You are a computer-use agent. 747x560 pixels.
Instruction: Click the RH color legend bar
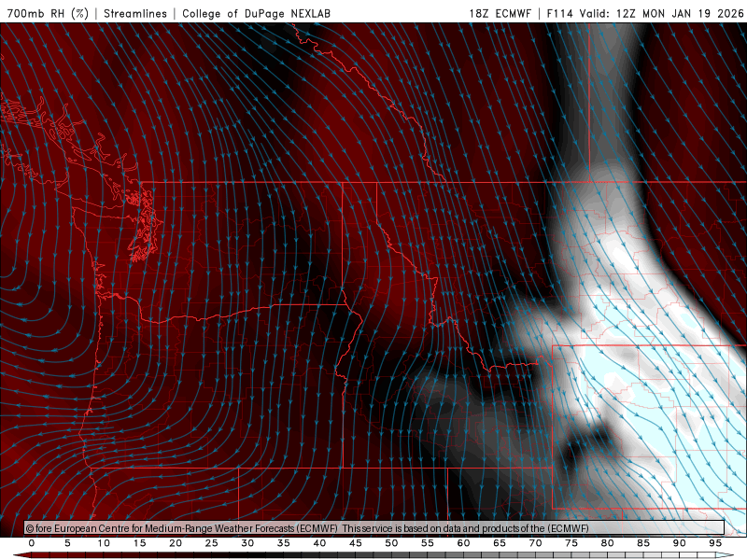click(x=374, y=555)
